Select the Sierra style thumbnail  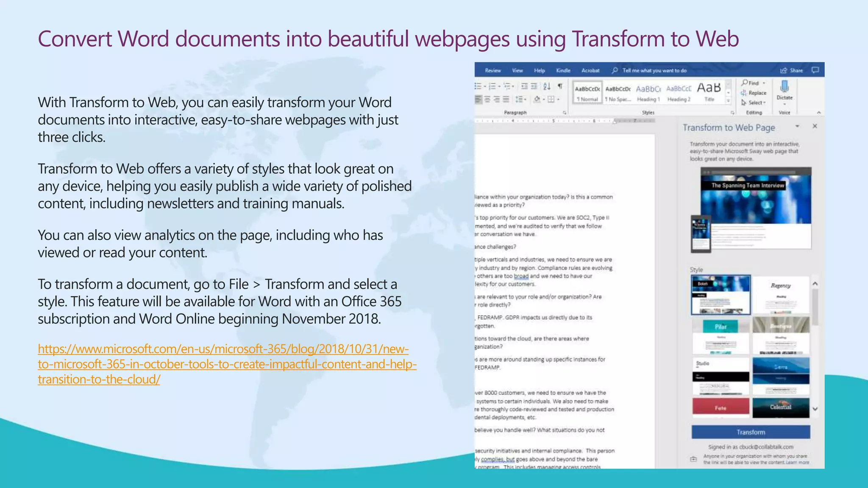coord(781,376)
